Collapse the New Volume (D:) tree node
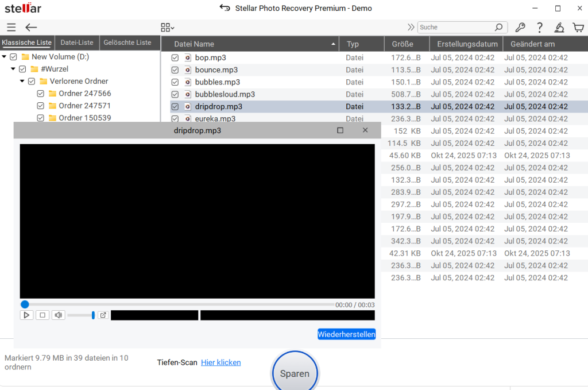 coord(5,57)
